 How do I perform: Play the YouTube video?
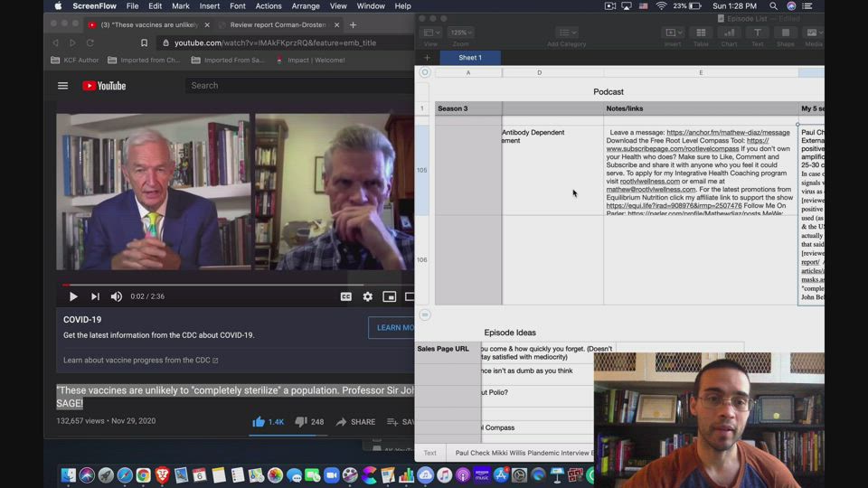click(73, 296)
